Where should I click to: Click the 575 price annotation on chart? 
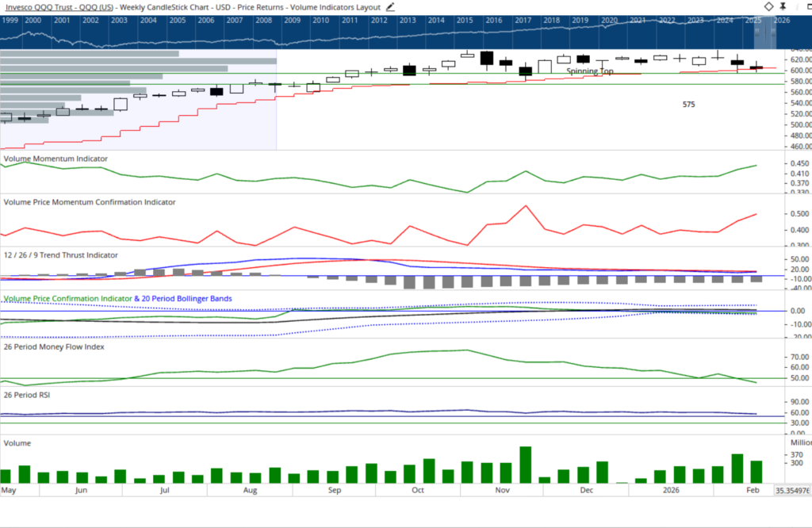pyautogui.click(x=688, y=105)
